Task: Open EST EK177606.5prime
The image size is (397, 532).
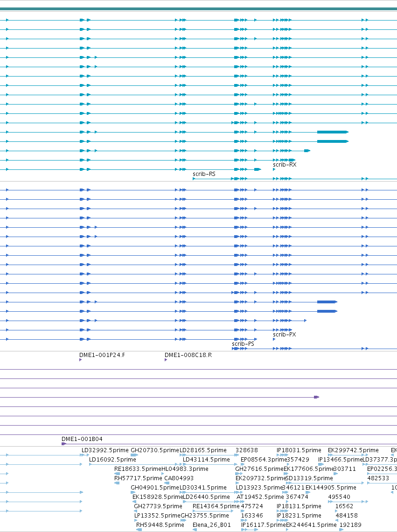Action: 309,469
